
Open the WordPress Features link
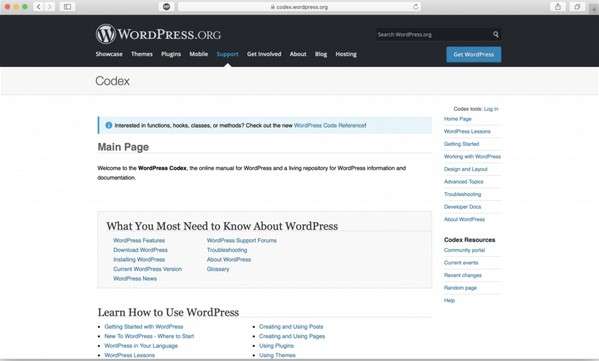[139, 240]
